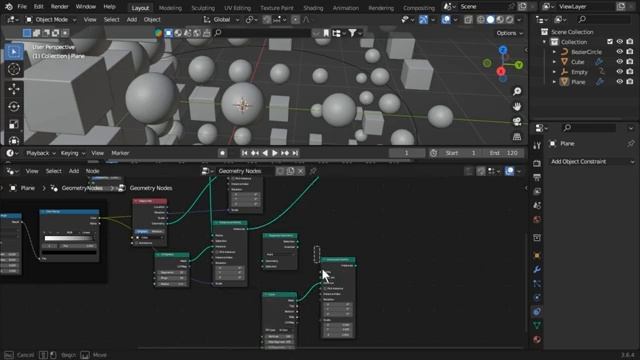The width and height of the screenshot is (640, 360).
Task: Click the navigation gizmo Z axis
Action: tap(503, 50)
